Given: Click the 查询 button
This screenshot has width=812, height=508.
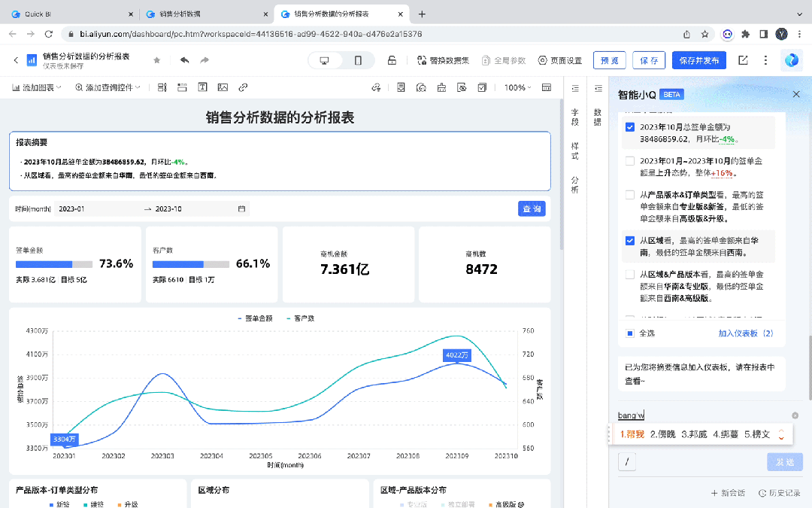Looking at the screenshot, I should point(532,209).
